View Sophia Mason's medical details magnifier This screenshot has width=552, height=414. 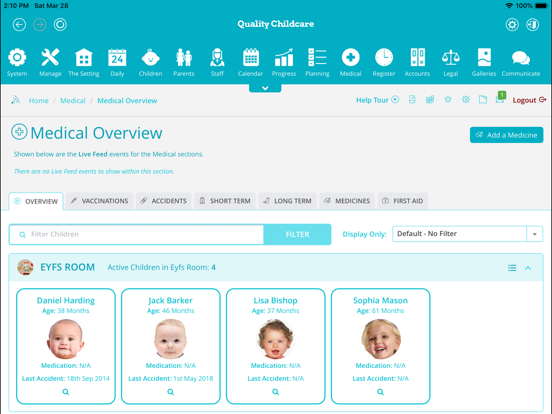click(381, 392)
